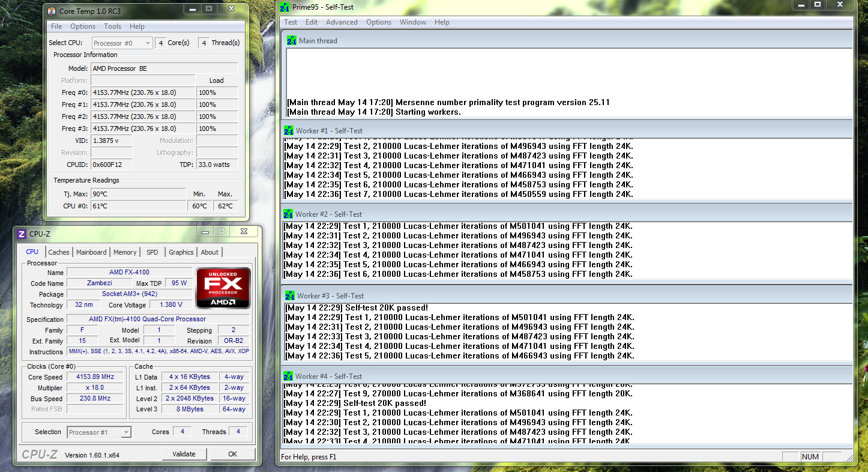The image size is (868, 472).
Task: Click the Tj. Max 90°C value
Action: (x=139, y=194)
